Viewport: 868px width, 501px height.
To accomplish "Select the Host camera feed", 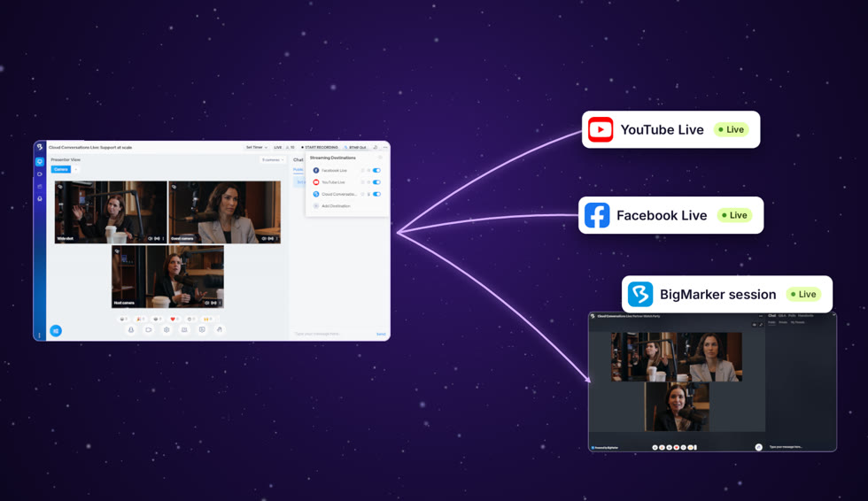I will (x=167, y=276).
